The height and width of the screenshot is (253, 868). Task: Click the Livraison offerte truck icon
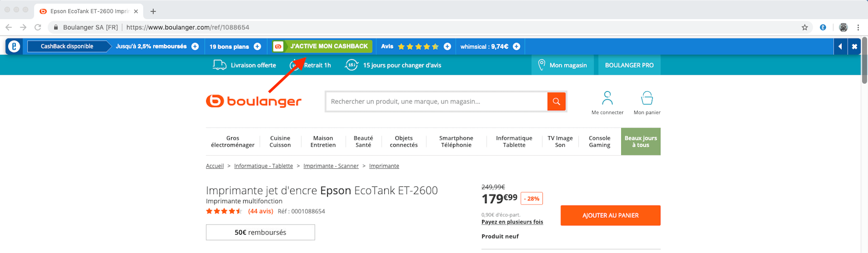click(x=219, y=65)
